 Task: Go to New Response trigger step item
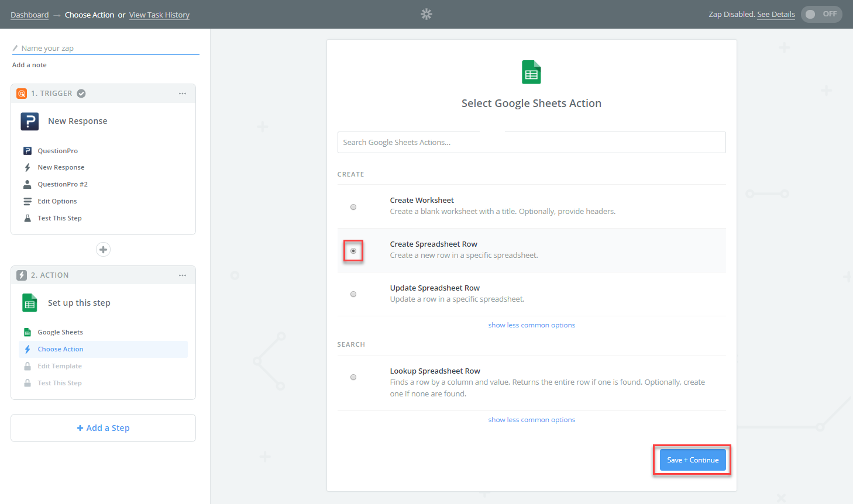[x=61, y=167]
